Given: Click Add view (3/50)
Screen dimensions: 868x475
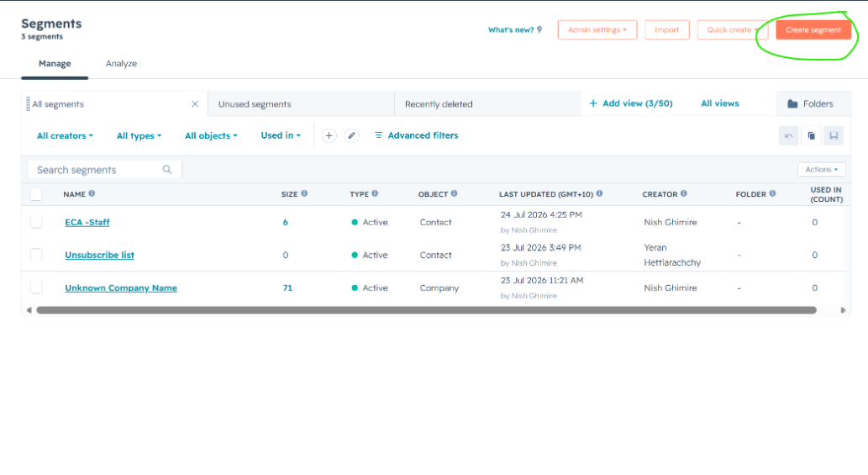Looking at the screenshot, I should coord(630,103).
